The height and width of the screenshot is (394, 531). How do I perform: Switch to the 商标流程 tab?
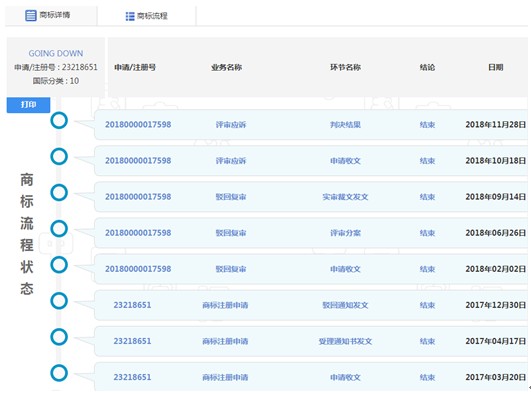coord(146,16)
